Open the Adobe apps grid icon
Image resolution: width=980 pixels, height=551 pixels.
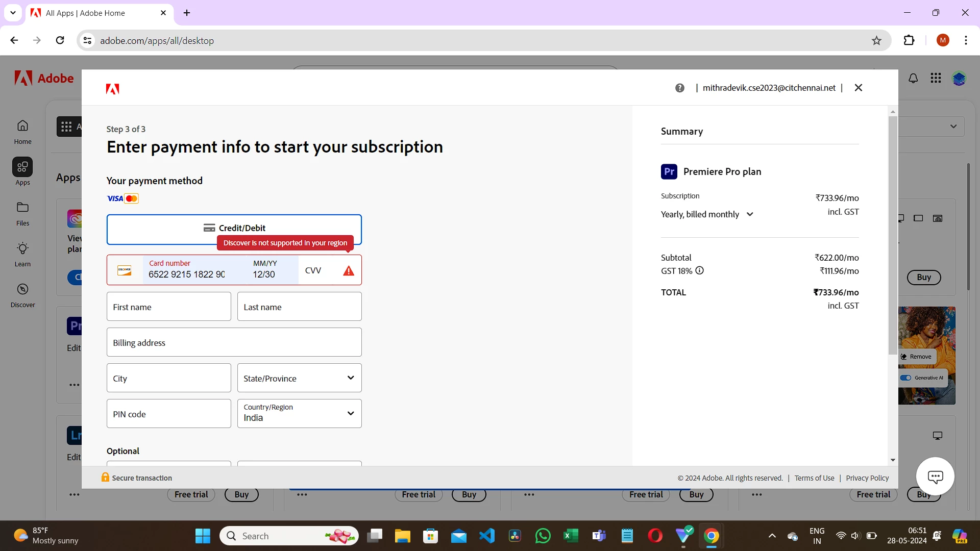936,78
